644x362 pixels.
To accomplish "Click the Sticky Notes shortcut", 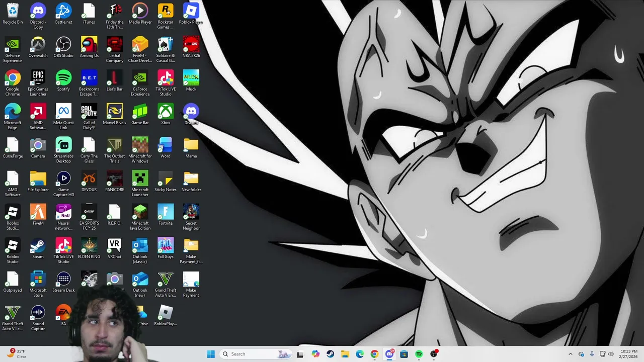I will pos(166,182).
